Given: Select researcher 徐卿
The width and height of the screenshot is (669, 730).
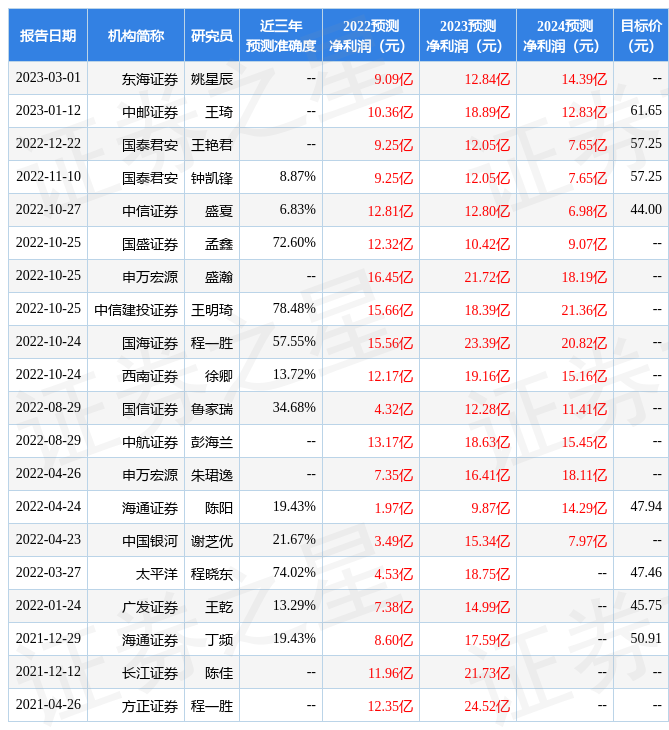Looking at the screenshot, I should (219, 376).
